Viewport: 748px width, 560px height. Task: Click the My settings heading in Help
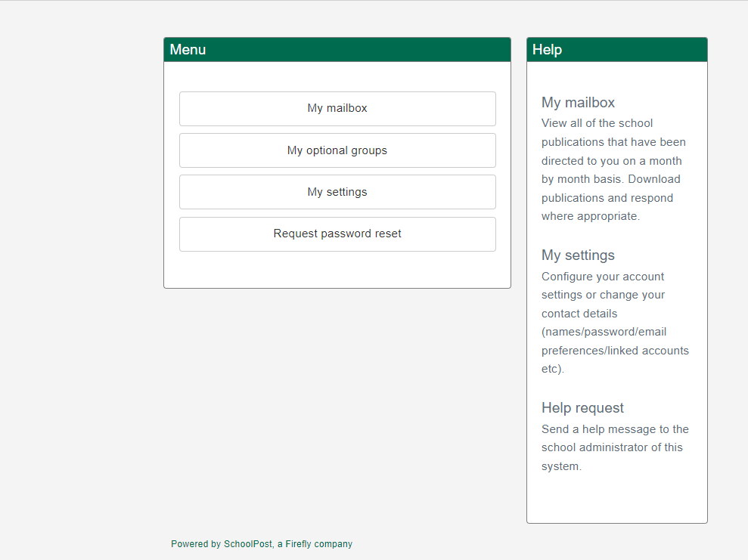pyautogui.click(x=578, y=255)
